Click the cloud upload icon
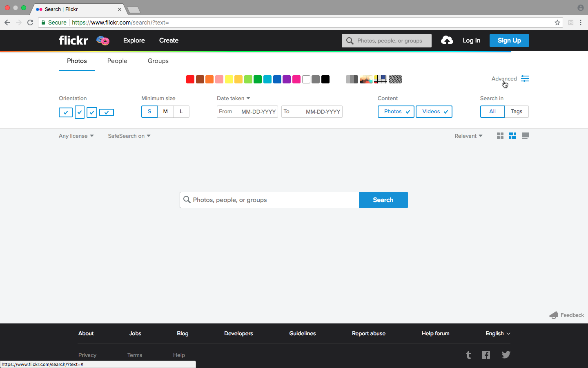588x368 pixels. [447, 40]
